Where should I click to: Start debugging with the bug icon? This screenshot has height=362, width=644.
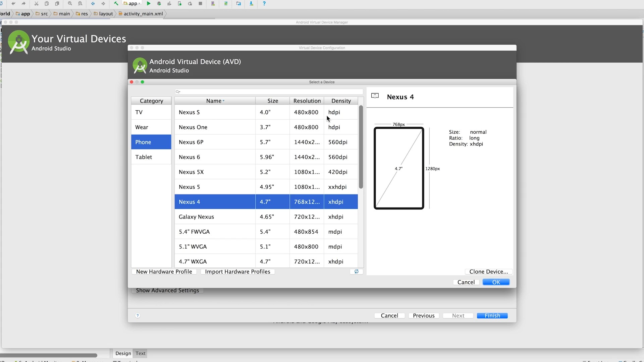click(159, 4)
